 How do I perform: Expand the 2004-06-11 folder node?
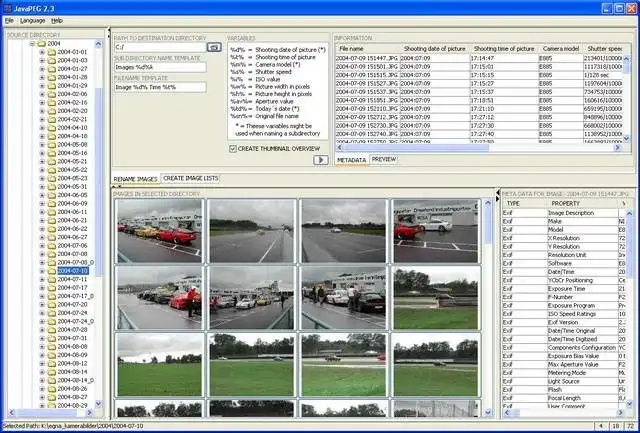[42, 212]
